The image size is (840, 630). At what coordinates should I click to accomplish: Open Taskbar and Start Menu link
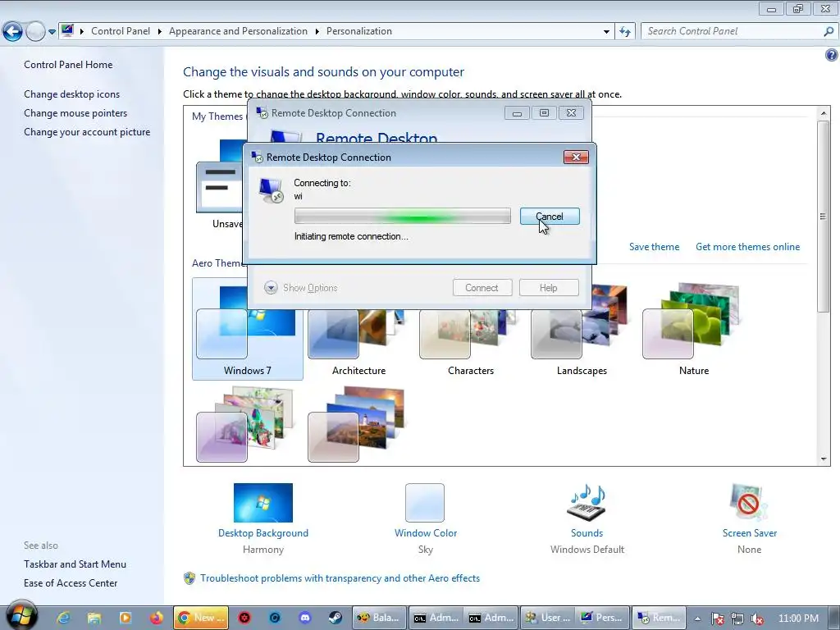point(75,564)
